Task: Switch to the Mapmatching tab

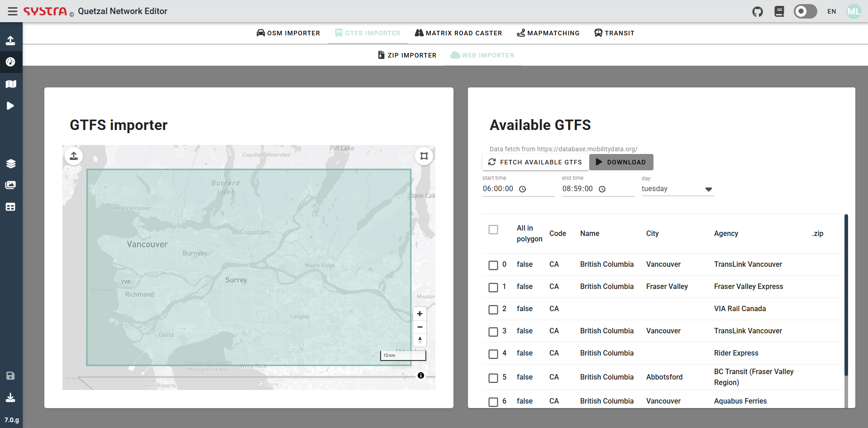Action: [x=548, y=33]
